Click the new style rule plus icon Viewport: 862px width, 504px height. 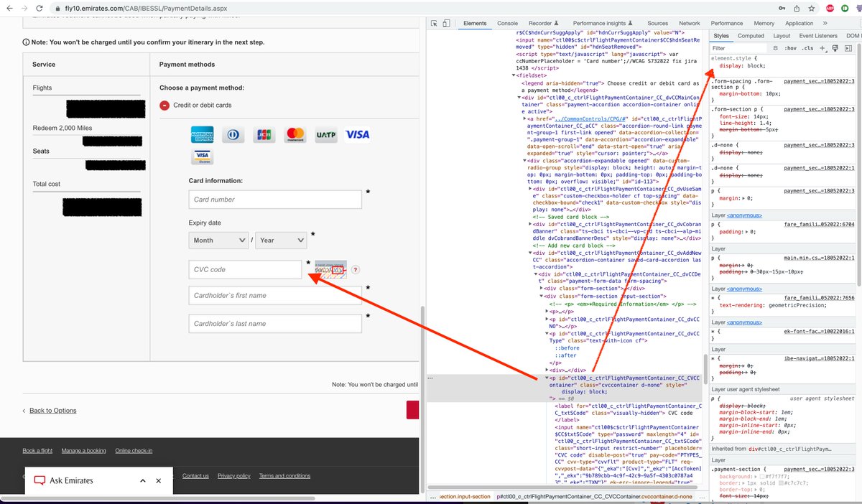(x=823, y=48)
